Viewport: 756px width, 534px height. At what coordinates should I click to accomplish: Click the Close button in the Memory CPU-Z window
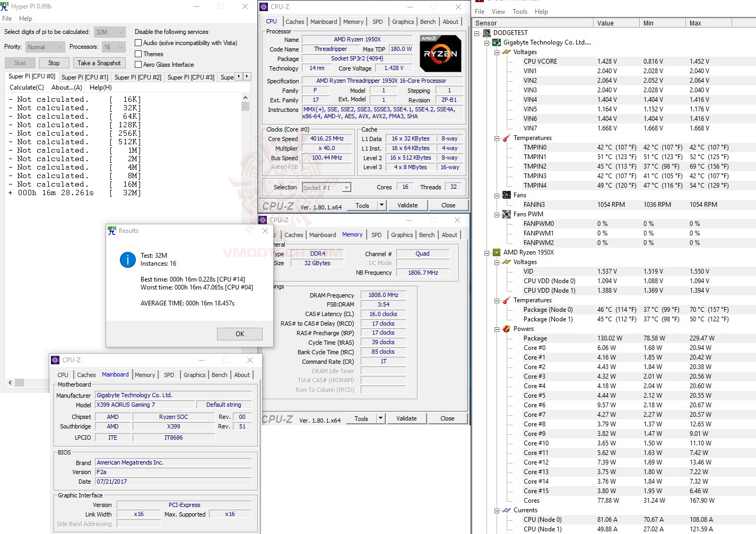[447, 418]
